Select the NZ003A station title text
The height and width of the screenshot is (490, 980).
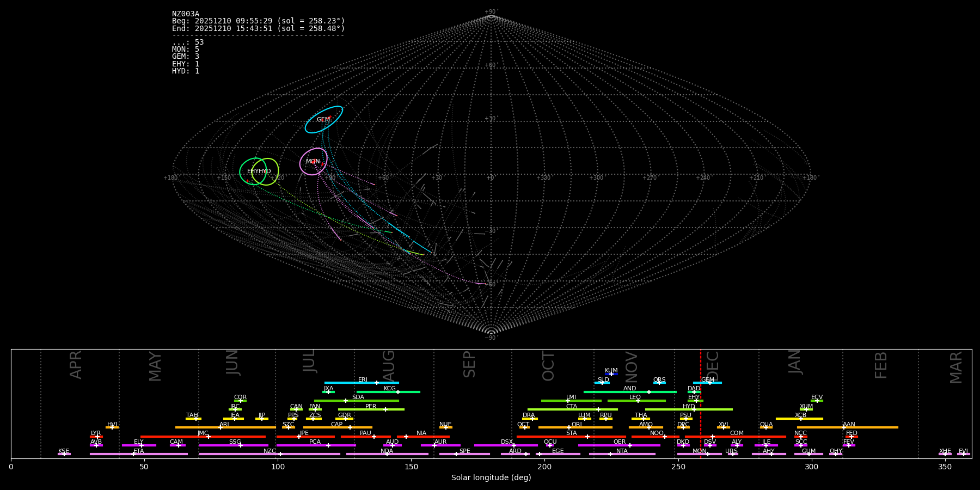(186, 14)
